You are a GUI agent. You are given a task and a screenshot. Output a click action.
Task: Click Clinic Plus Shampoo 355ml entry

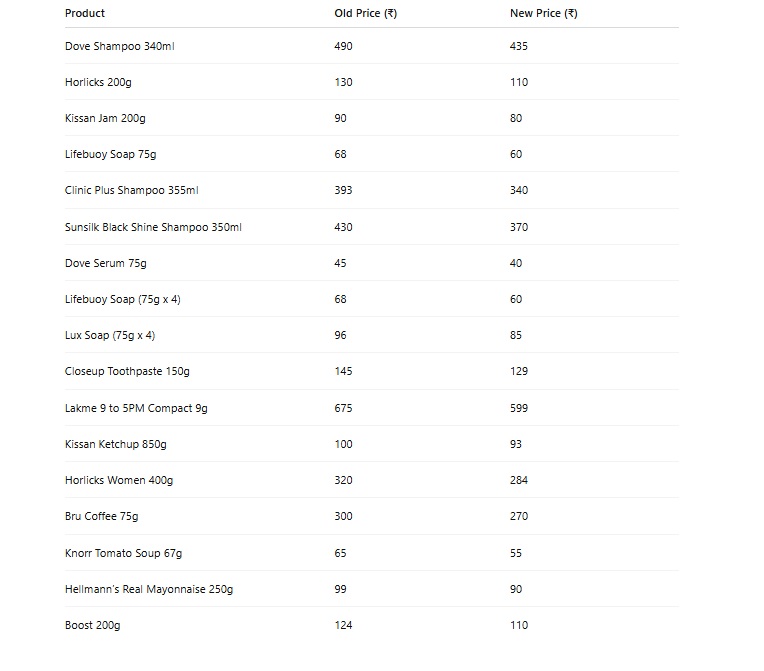(x=131, y=190)
